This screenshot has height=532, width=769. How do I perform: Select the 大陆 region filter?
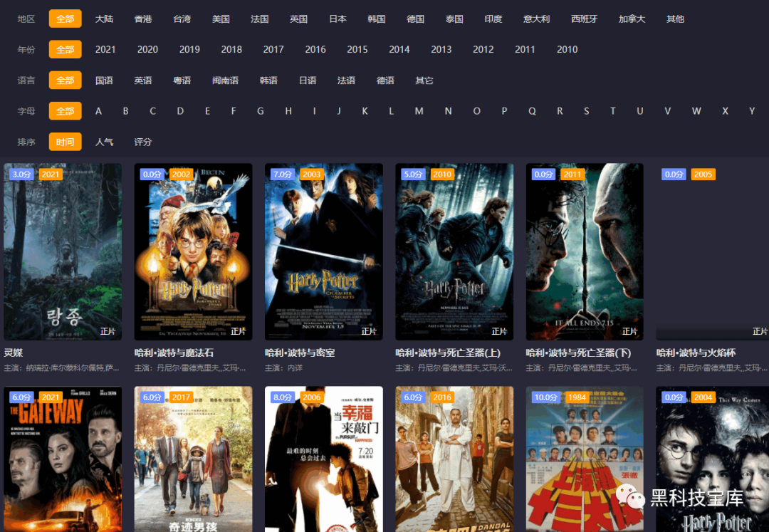[x=104, y=19]
